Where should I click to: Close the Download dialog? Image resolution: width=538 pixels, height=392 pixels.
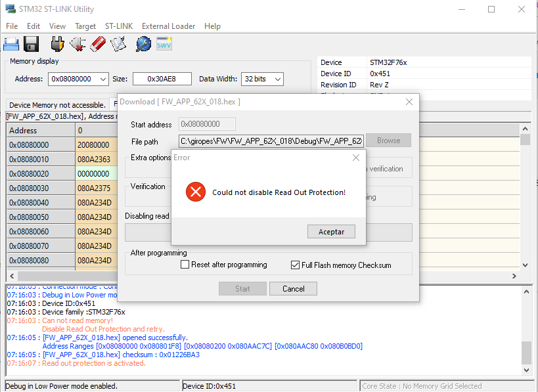click(x=409, y=102)
